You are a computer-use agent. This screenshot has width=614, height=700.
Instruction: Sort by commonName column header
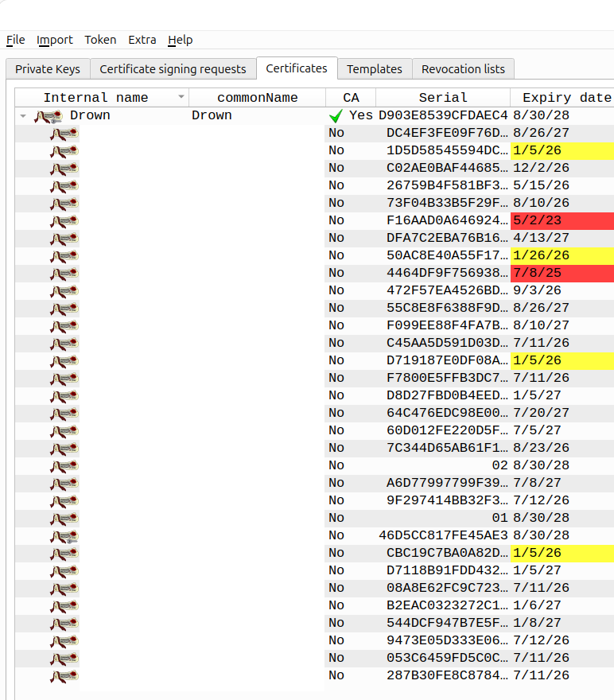pyautogui.click(x=258, y=97)
